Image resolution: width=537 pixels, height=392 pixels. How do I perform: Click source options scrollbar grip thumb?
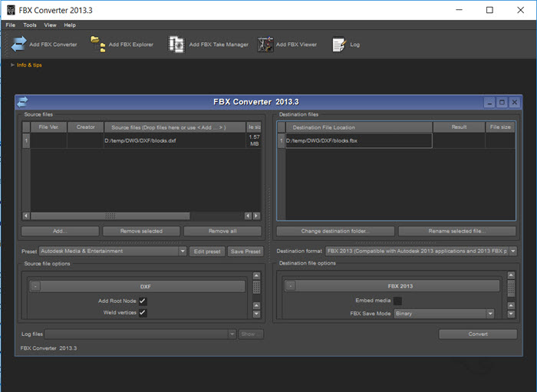click(256, 287)
